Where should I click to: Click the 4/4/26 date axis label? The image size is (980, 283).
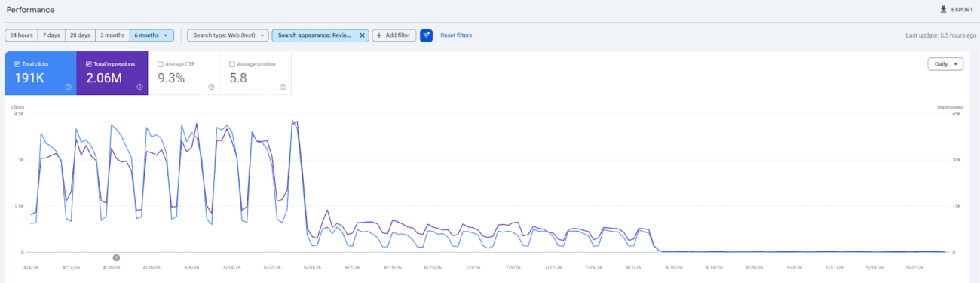31,267
